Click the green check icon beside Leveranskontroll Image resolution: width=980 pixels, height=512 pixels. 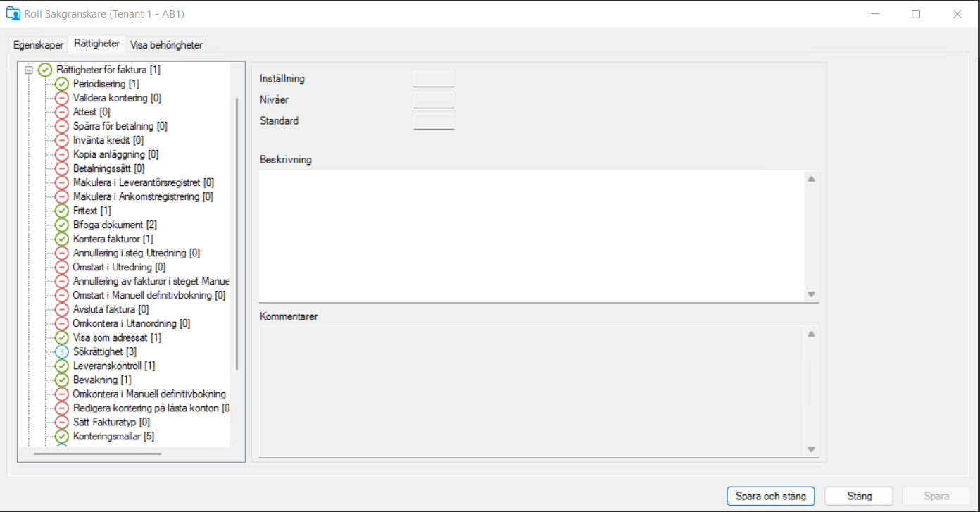[62, 366]
